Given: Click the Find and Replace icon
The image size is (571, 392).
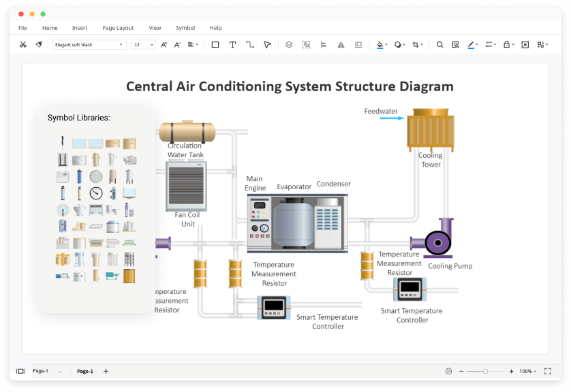Looking at the screenshot, I should coord(456,45).
